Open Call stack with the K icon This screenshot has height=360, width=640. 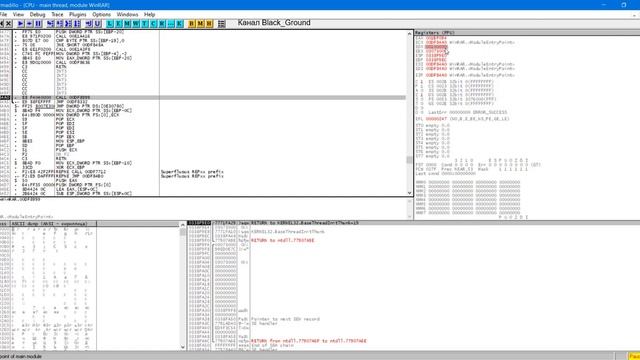point(180,24)
